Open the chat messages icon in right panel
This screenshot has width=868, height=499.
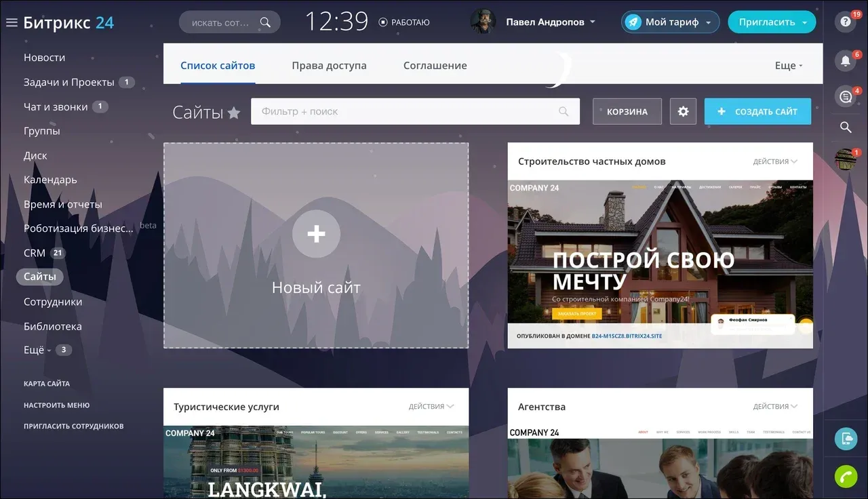tap(846, 97)
